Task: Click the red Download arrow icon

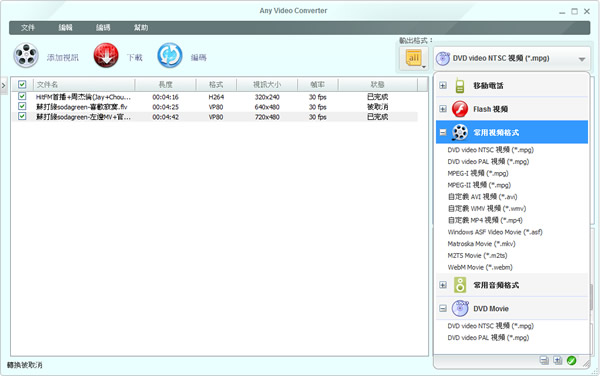Action: tap(106, 56)
